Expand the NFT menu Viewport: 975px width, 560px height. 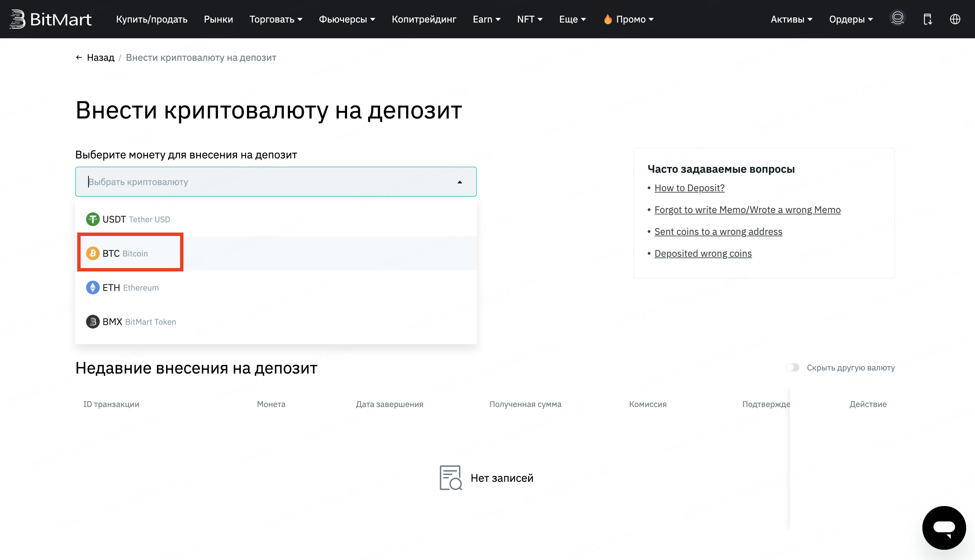point(530,19)
